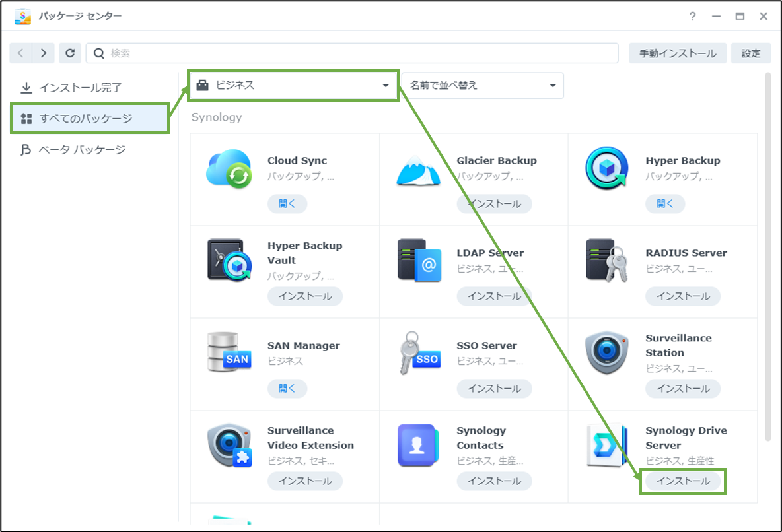Screen dimensions: 782x532
Task: Click the beta icon beside ベータ パッケージ
Action: coord(25,150)
